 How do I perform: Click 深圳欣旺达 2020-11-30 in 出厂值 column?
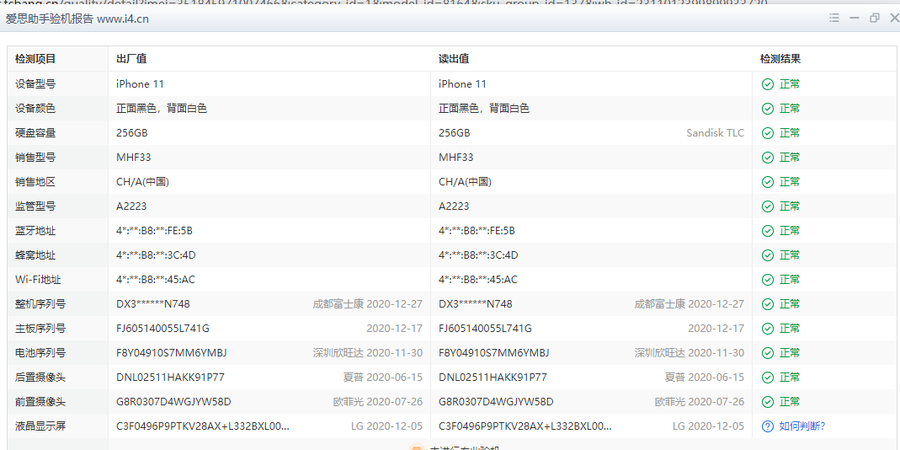pos(367,352)
